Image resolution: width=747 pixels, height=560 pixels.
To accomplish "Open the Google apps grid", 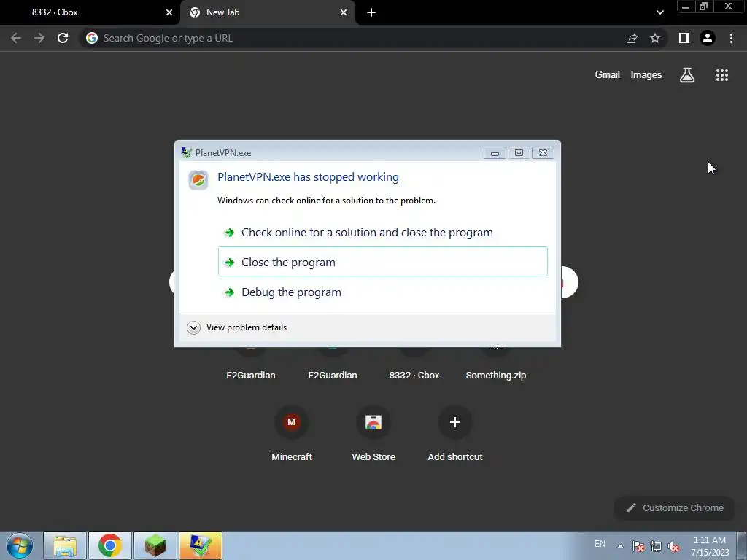I will 721,75.
